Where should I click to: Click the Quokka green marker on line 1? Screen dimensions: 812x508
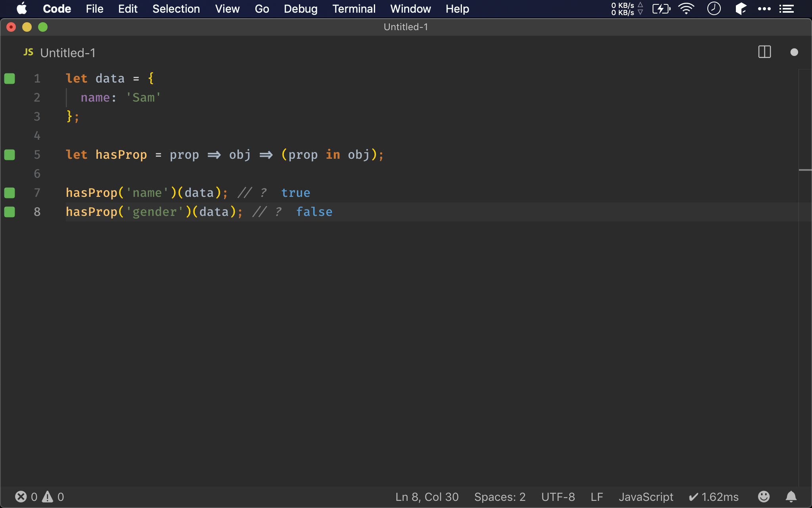coord(10,79)
